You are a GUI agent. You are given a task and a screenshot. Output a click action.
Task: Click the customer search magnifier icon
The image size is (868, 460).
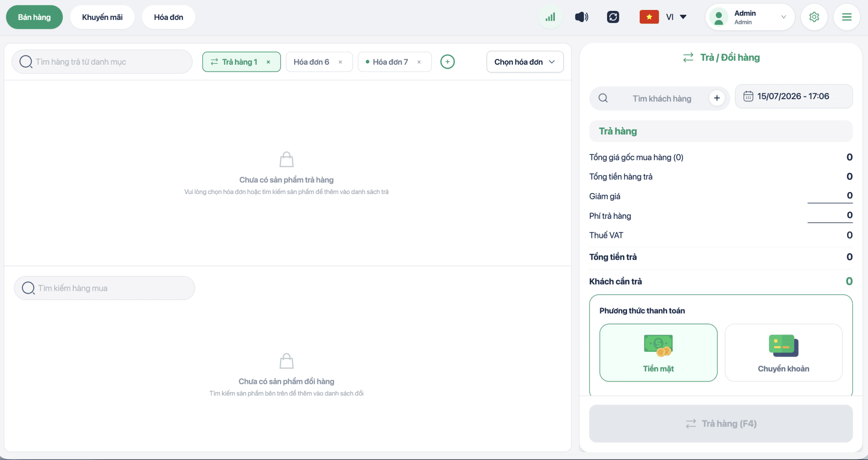point(603,98)
